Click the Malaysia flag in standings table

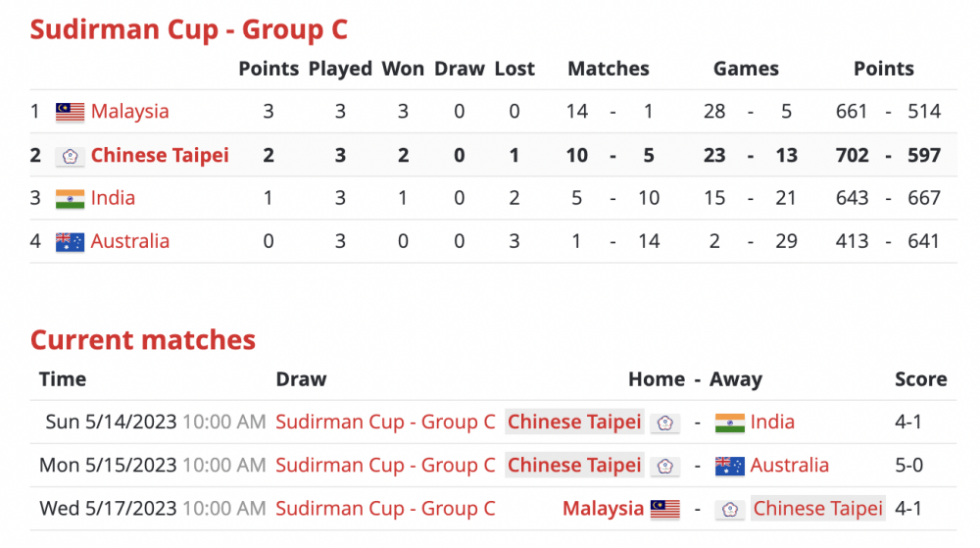point(70,112)
